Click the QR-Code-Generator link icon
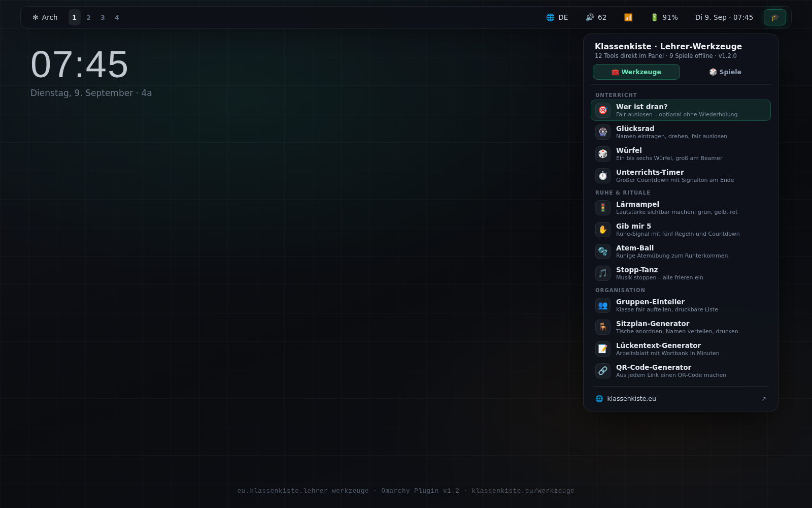Screen dimensions: 812x508 [x=603, y=371]
